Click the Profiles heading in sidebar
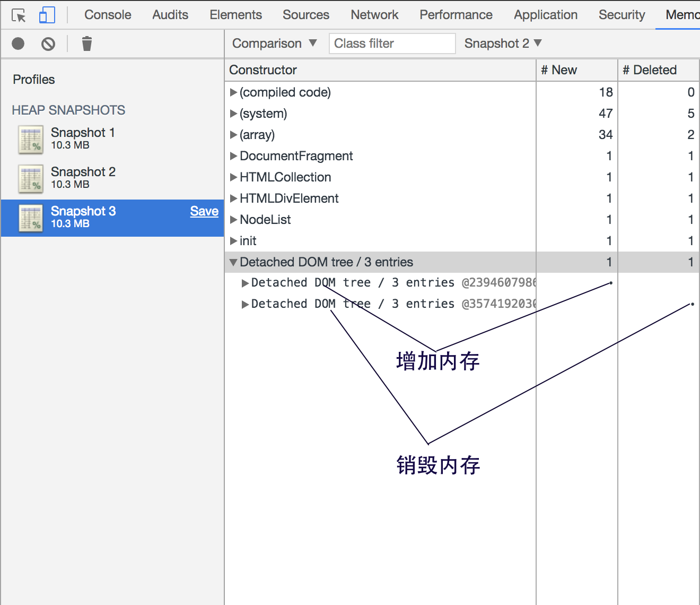 click(x=34, y=80)
